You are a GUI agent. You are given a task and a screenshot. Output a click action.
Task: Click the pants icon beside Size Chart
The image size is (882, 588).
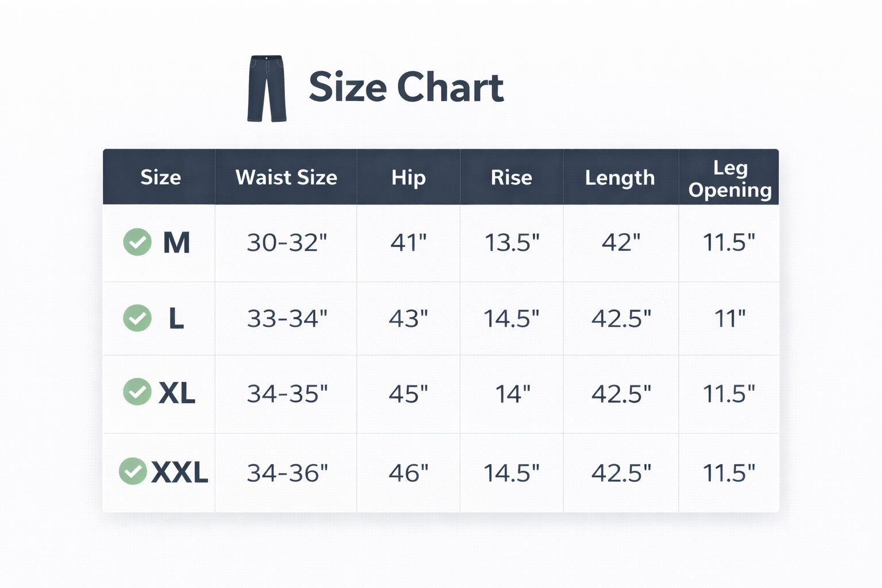tap(266, 88)
